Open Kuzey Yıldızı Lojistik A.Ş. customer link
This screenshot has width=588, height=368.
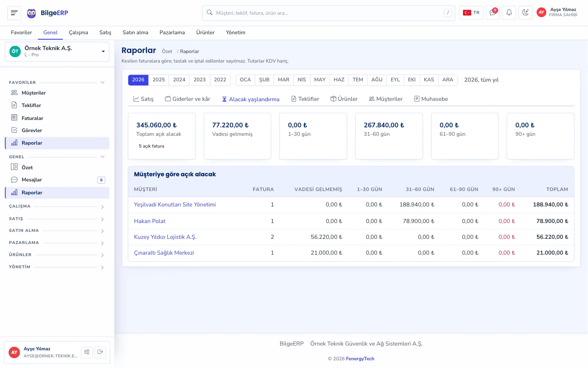165,237
